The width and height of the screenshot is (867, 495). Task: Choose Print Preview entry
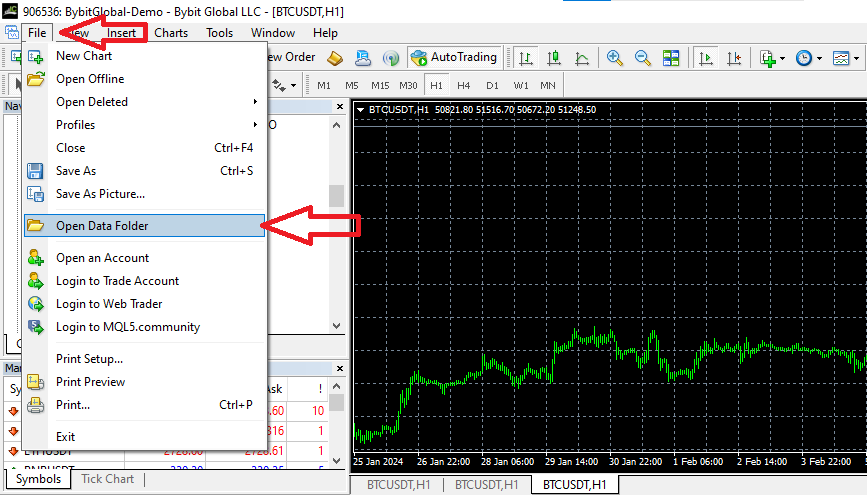(x=144, y=382)
